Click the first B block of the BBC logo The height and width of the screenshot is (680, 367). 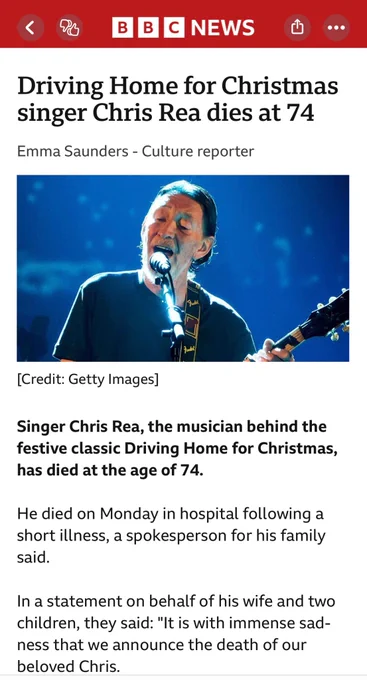pos(123,28)
